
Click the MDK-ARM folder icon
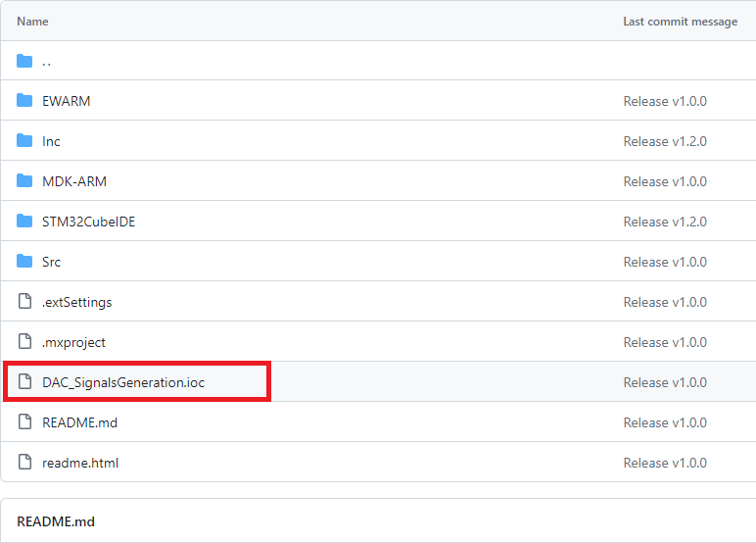(24, 181)
